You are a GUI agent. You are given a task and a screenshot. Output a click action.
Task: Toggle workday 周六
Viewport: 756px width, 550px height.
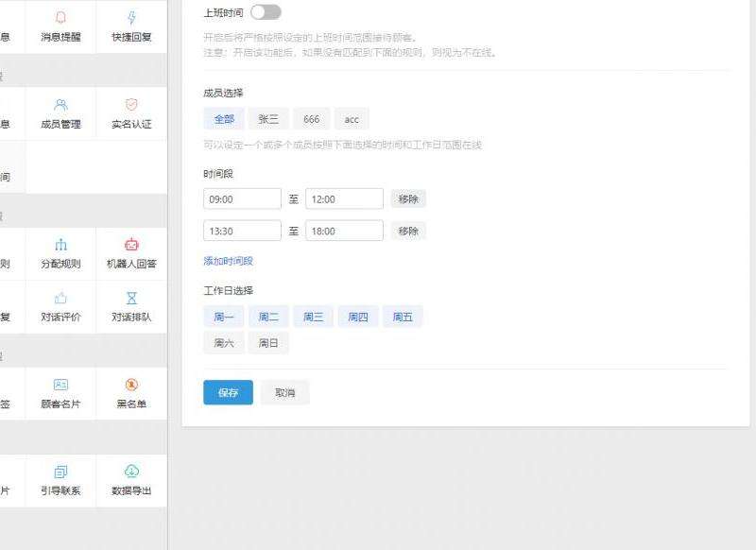(x=224, y=343)
